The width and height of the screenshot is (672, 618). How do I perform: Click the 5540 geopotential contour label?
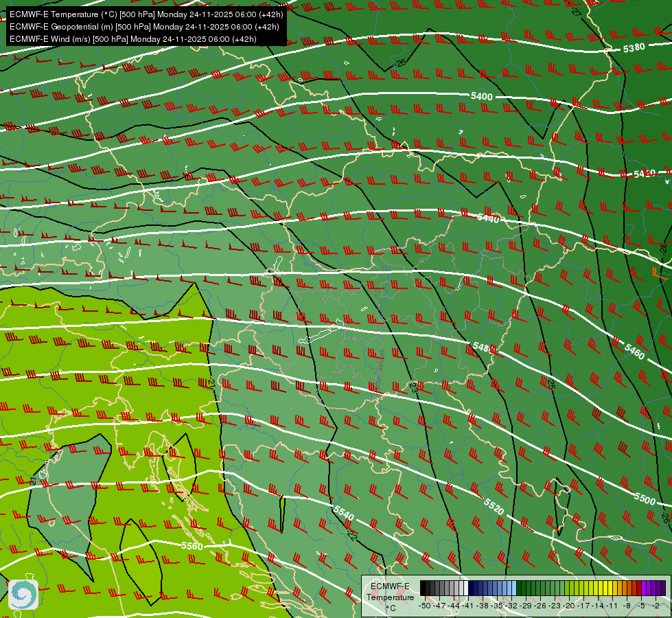(344, 513)
